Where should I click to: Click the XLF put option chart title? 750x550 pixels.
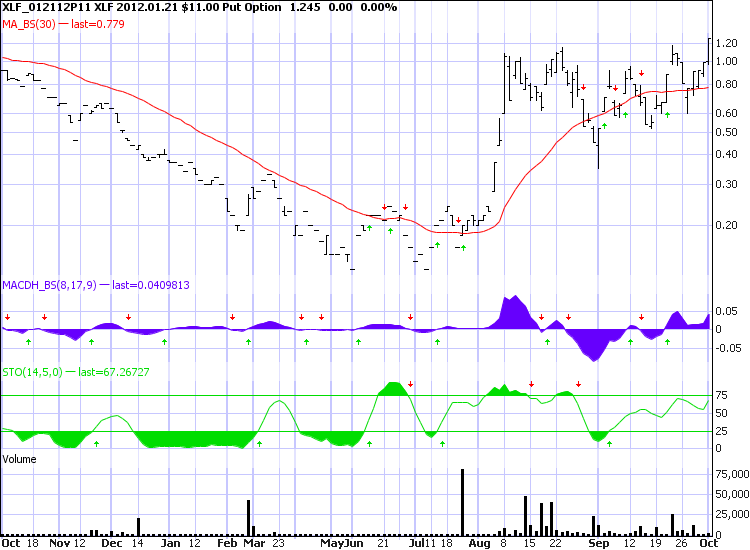click(200, 8)
